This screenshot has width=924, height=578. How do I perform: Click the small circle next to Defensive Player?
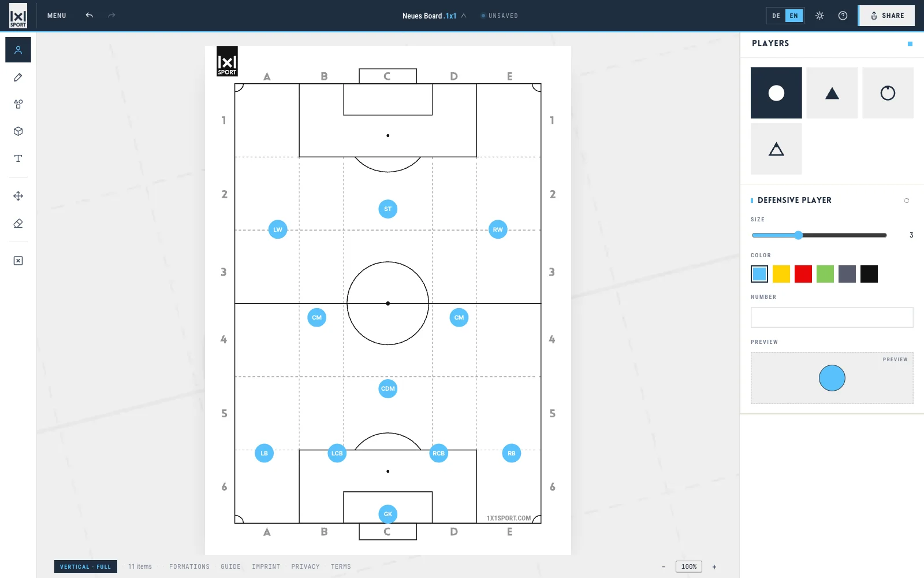click(907, 201)
